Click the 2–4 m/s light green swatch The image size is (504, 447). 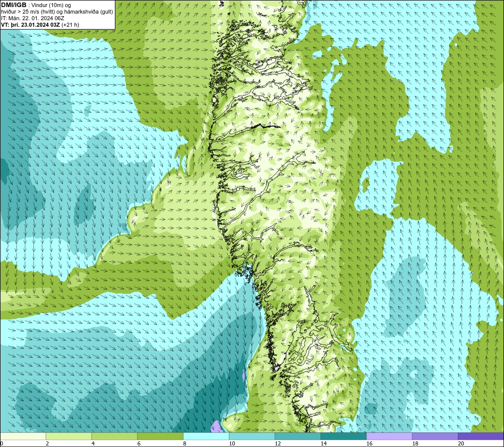[x=69, y=436]
